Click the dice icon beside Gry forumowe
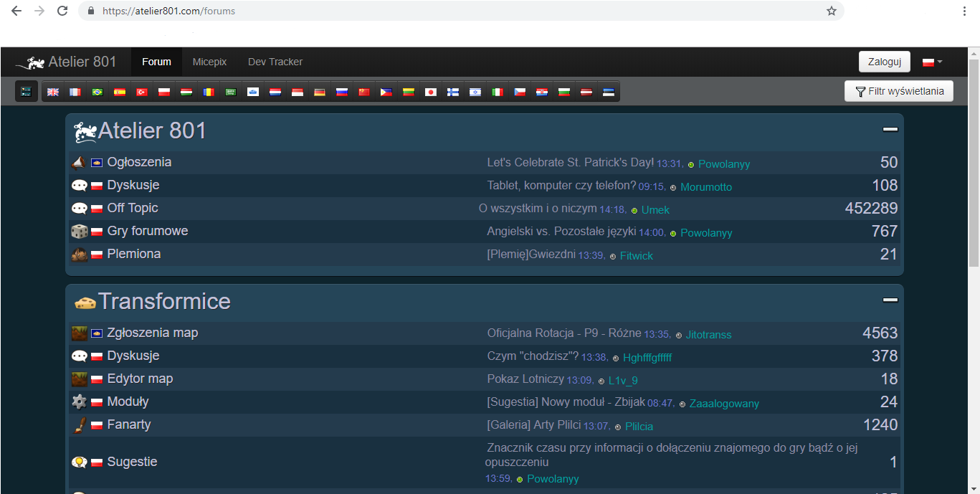This screenshot has width=980, height=494. pyautogui.click(x=80, y=232)
